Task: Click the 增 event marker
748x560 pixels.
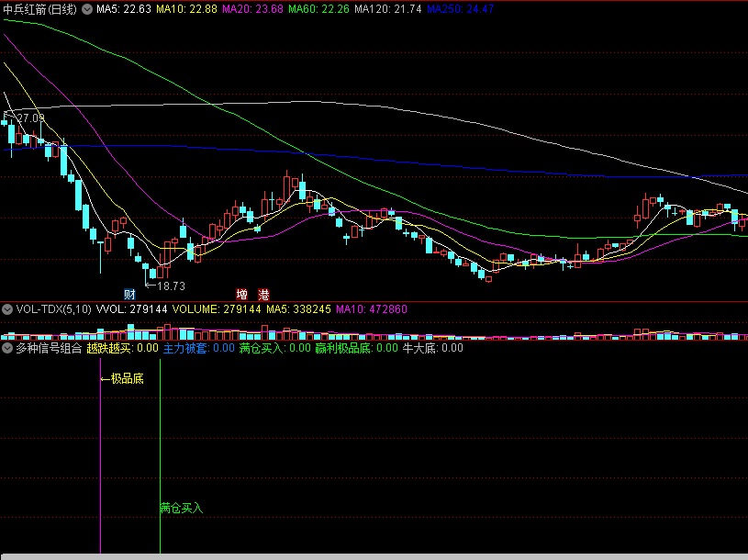Action: (242, 295)
